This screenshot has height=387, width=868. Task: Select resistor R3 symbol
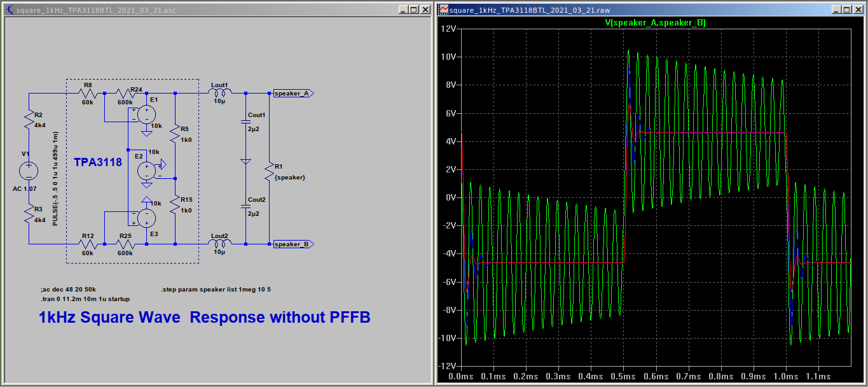tap(29, 214)
